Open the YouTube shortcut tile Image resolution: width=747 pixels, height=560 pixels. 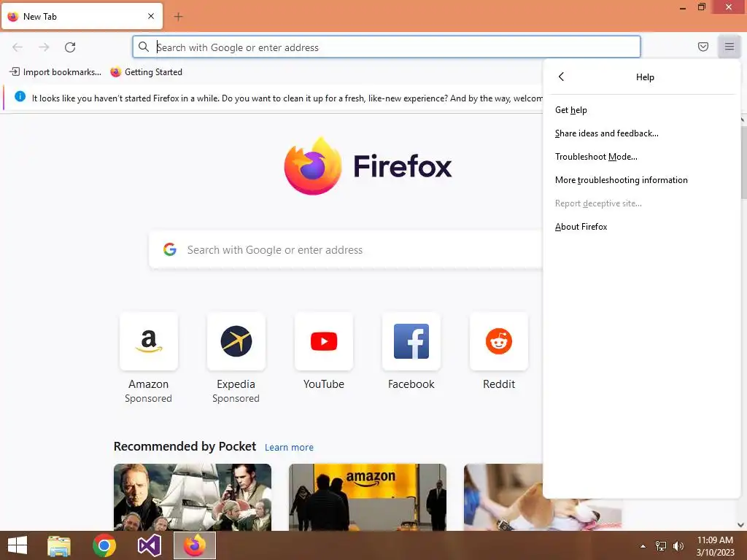[323, 341]
